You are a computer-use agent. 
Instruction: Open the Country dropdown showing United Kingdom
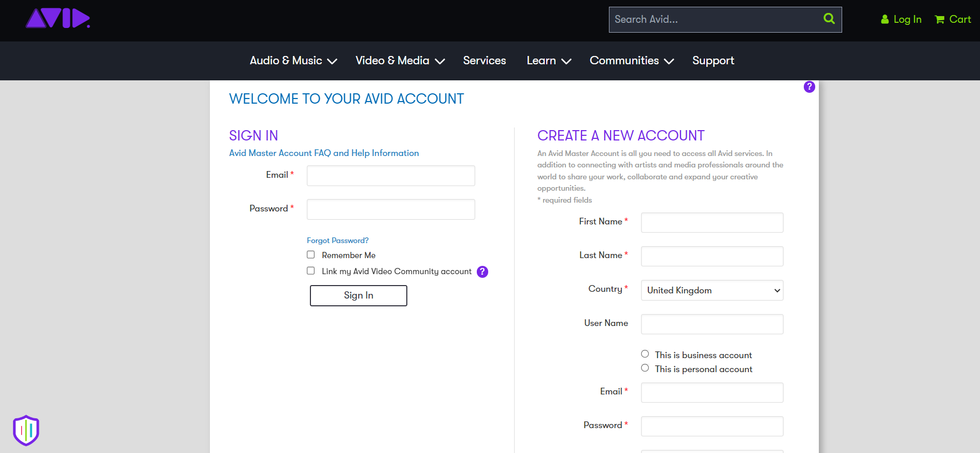point(712,290)
